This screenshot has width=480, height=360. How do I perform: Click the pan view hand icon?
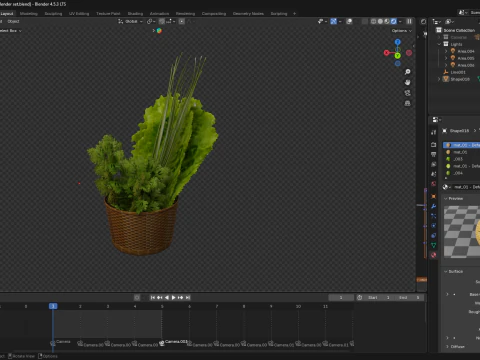click(407, 82)
